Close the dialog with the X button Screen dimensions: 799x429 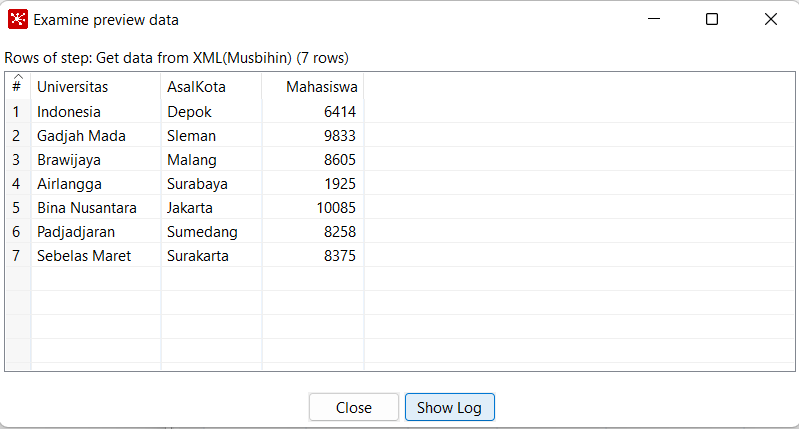[770, 19]
